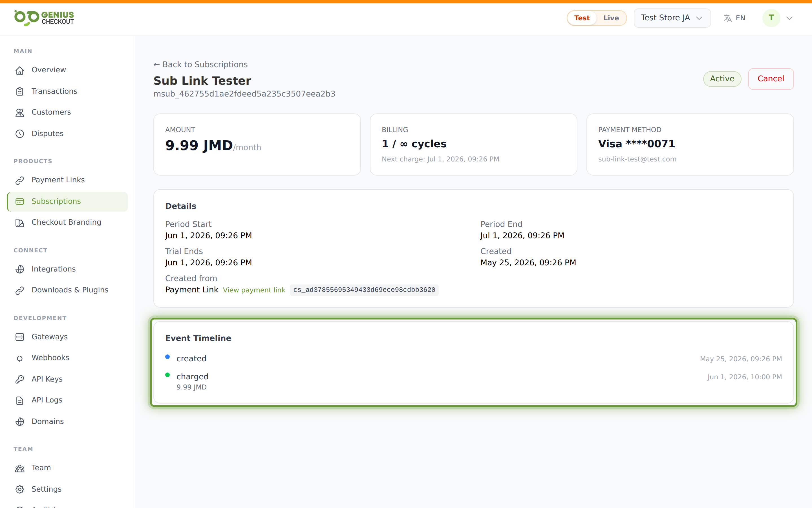Click the Transactions clipboard icon
812x508 pixels.
20,91
